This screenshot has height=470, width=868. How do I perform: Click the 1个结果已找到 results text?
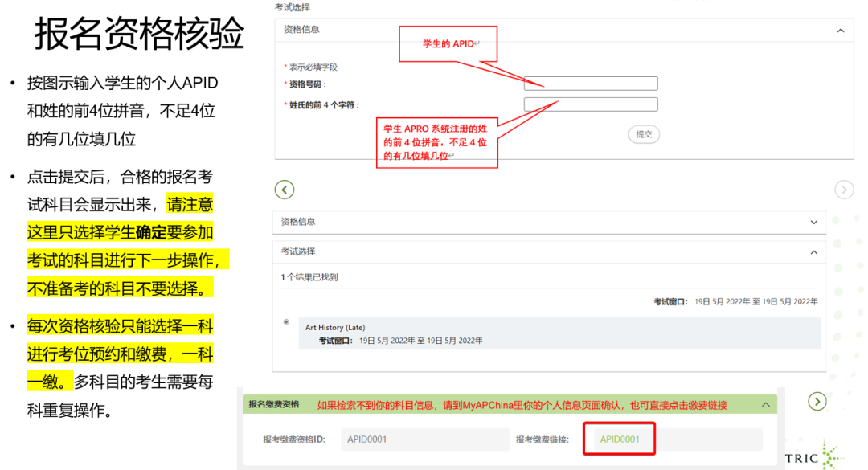pyautogui.click(x=309, y=277)
